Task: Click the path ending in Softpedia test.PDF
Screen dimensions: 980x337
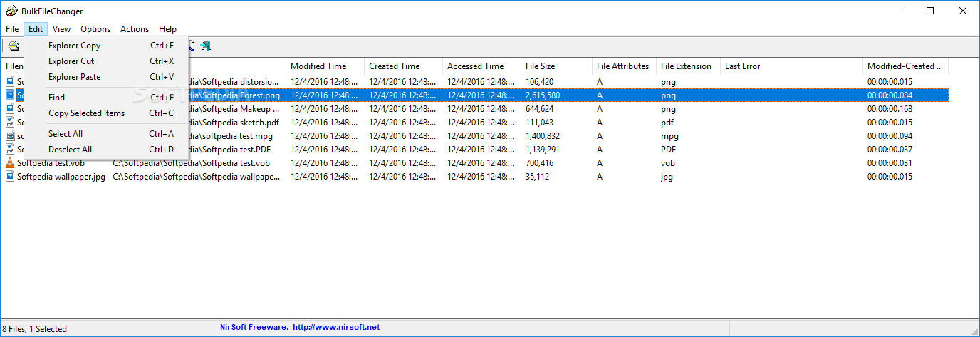Action: [x=231, y=150]
